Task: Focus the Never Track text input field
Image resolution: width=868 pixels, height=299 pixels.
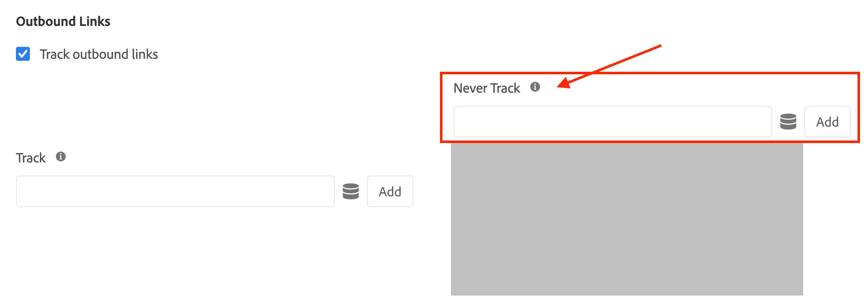Action: coord(613,122)
